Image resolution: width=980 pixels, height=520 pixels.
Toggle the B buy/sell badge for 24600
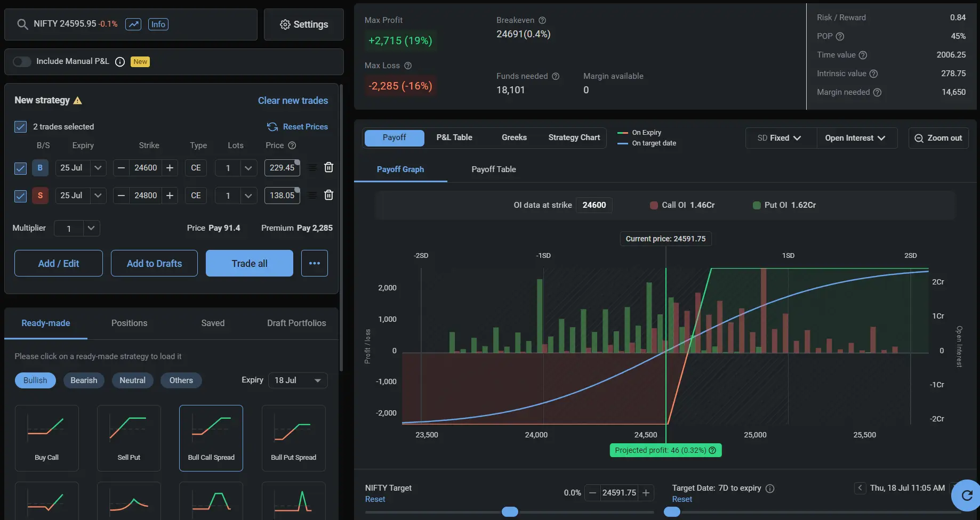(x=40, y=168)
